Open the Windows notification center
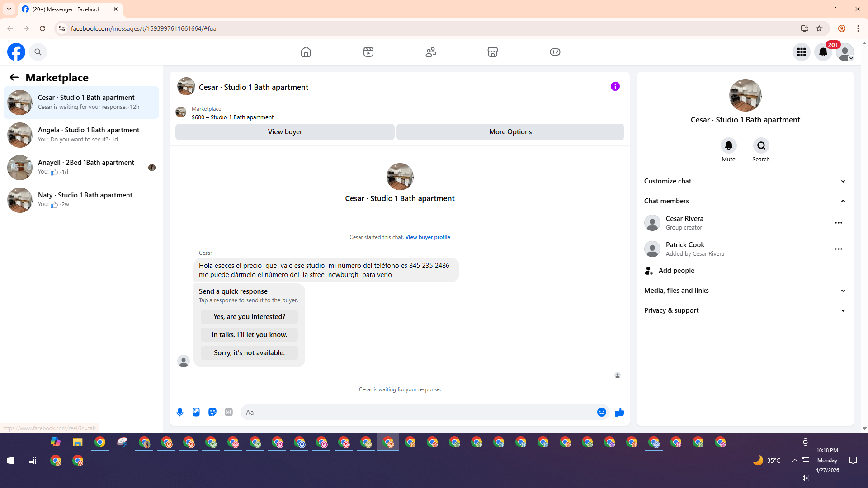Viewport: 868px width, 488px height. (x=853, y=460)
